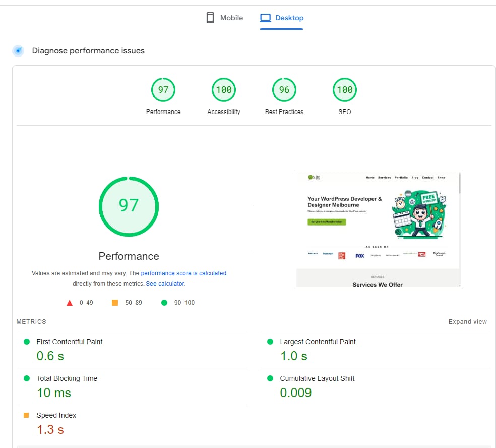496x448 pixels.
Task: Open the 'performance score is calculated' link
Action: click(183, 273)
